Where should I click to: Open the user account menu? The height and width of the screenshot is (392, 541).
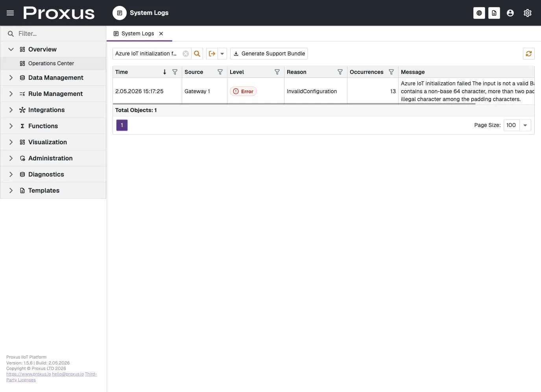pos(510,13)
